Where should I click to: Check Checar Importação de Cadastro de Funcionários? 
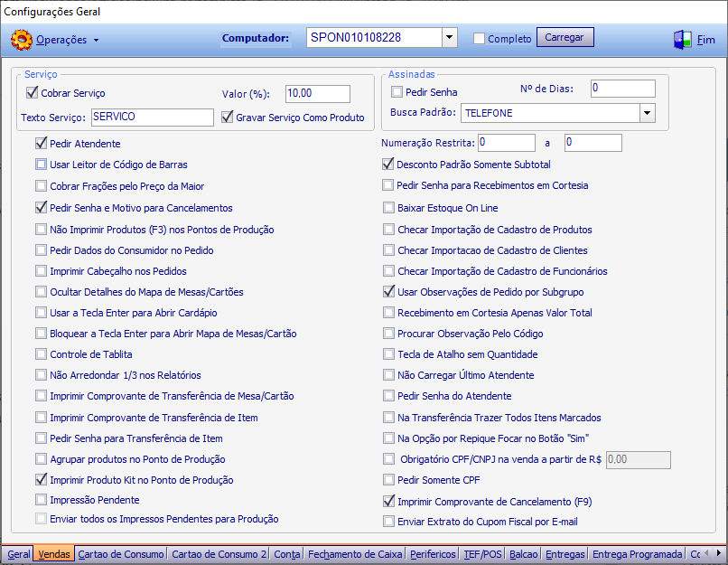point(388,271)
